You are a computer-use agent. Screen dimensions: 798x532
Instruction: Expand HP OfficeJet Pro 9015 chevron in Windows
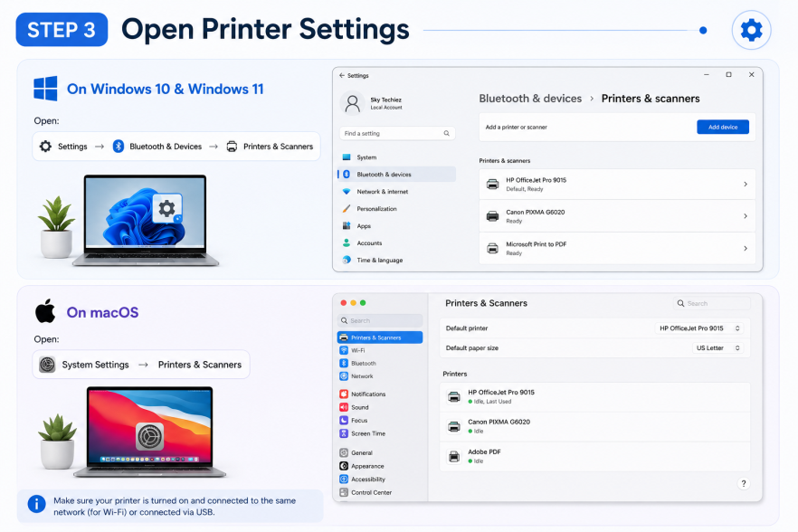click(x=746, y=185)
